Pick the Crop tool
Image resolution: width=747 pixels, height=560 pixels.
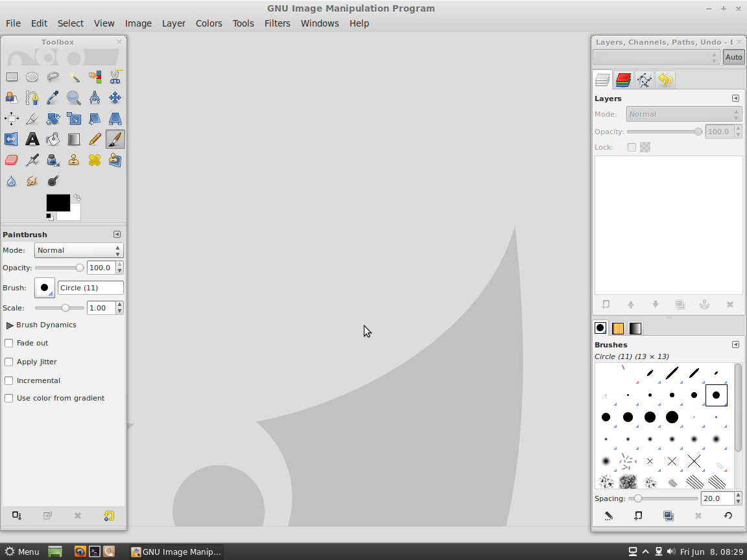[x=32, y=119]
